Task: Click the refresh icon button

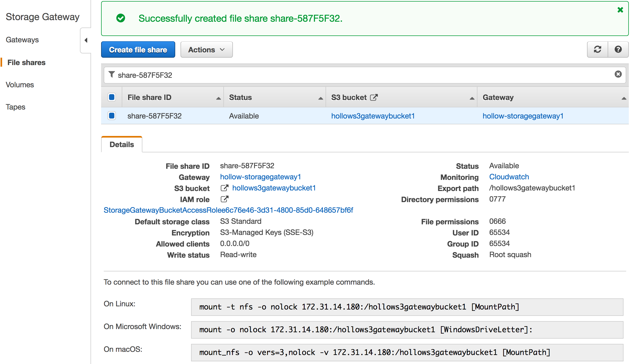Action: [x=597, y=49]
